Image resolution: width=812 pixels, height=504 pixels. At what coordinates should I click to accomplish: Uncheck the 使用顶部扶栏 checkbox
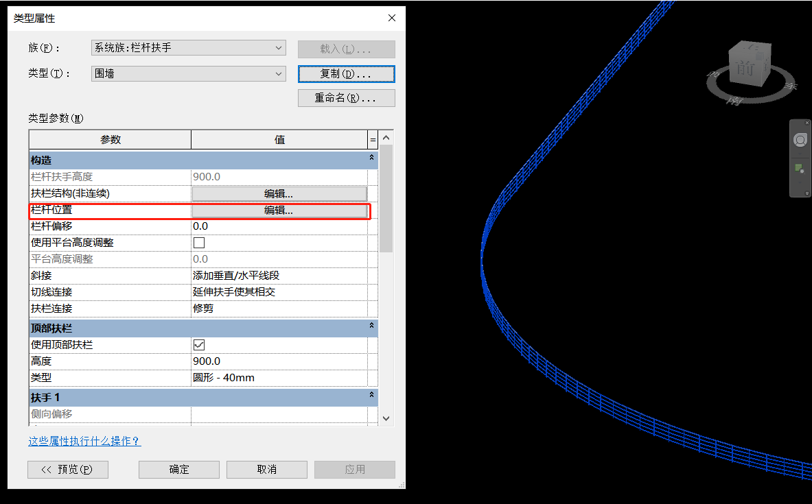click(198, 344)
